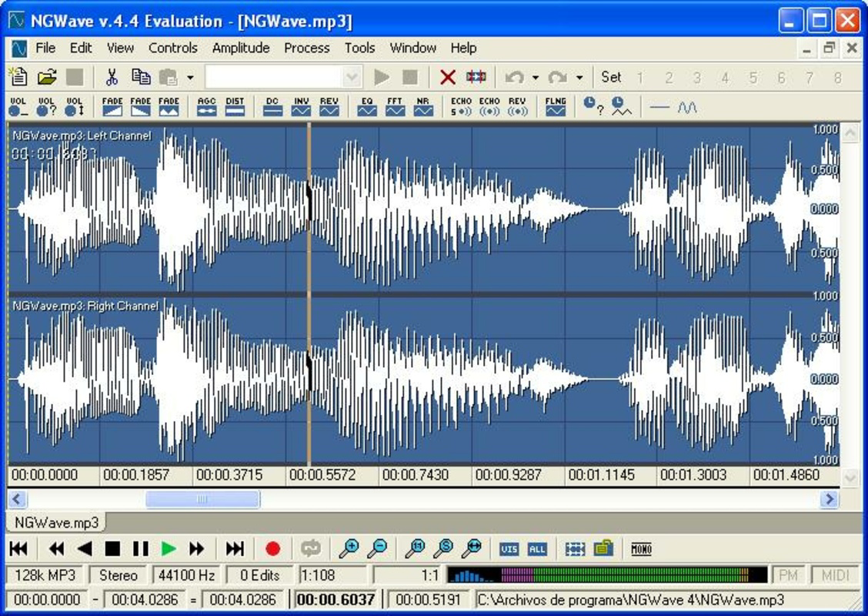
Task: Generate tone with the sine wave icon
Action: (x=687, y=106)
